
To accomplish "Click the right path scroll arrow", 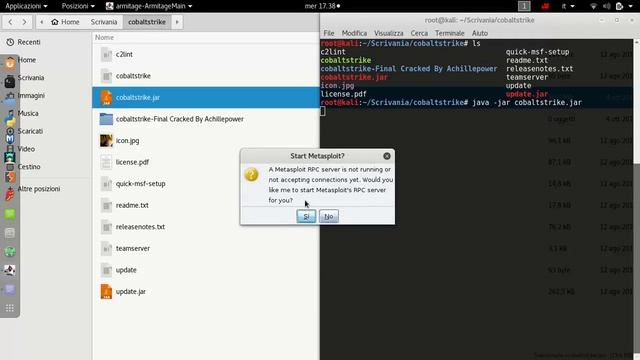I will 177,22.
